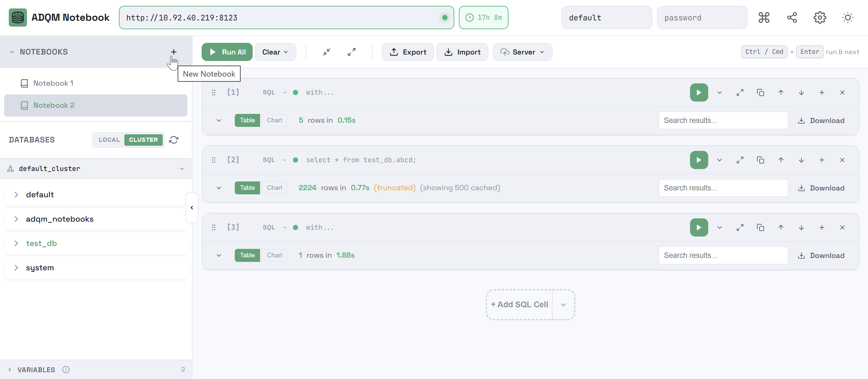The image size is (868, 379).
Task: Click the Run All button
Action: [x=227, y=52]
